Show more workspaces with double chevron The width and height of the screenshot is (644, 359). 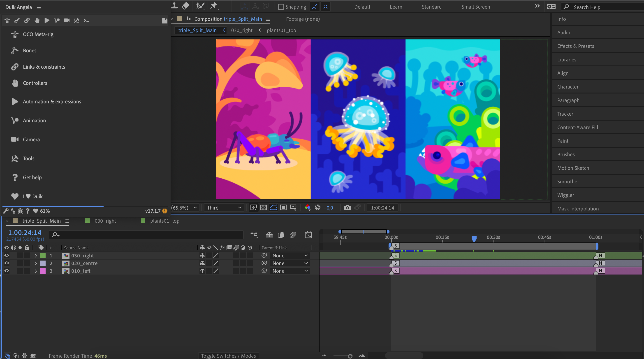pos(537,6)
